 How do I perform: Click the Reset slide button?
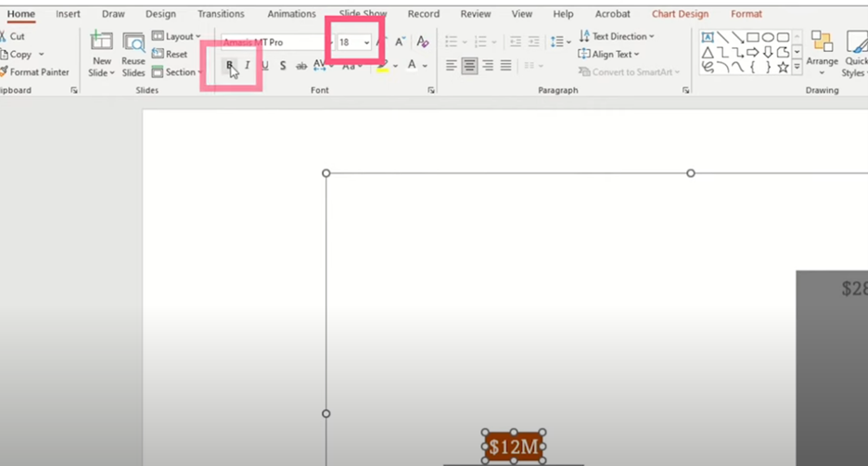pos(171,55)
